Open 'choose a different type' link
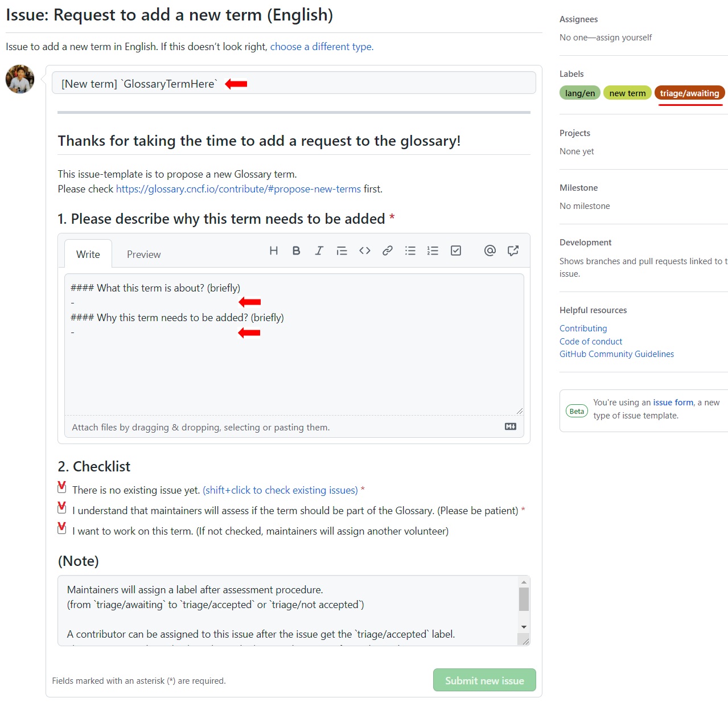This screenshot has width=728, height=702. 322,47
